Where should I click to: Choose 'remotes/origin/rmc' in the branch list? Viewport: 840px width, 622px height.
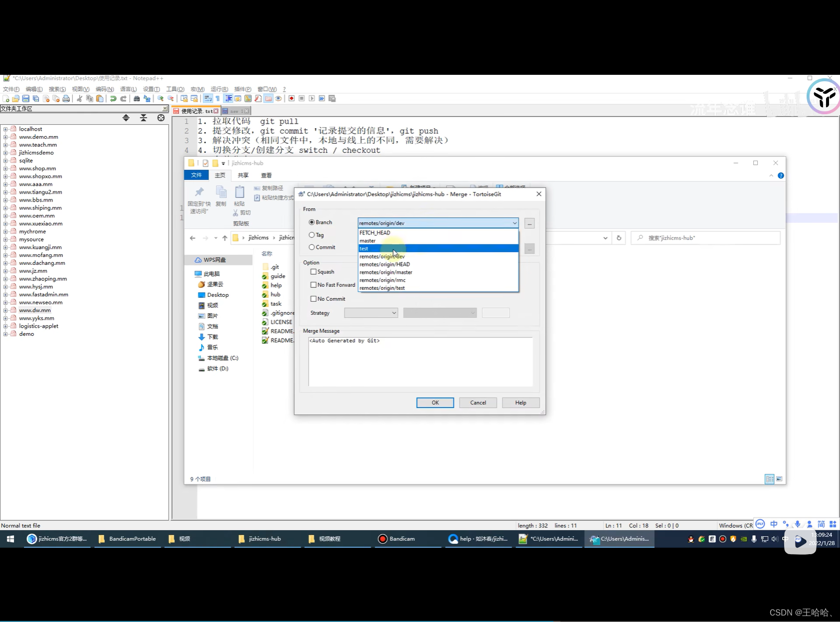(438, 280)
